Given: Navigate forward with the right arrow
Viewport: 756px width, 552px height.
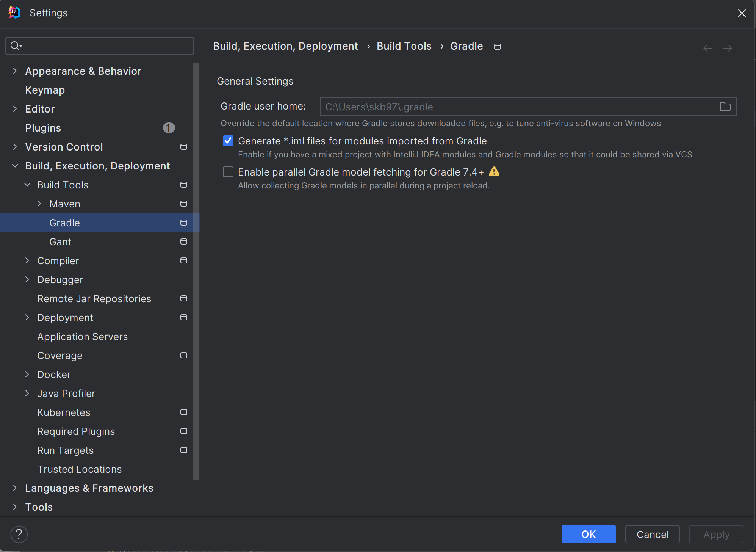Looking at the screenshot, I should [x=727, y=48].
